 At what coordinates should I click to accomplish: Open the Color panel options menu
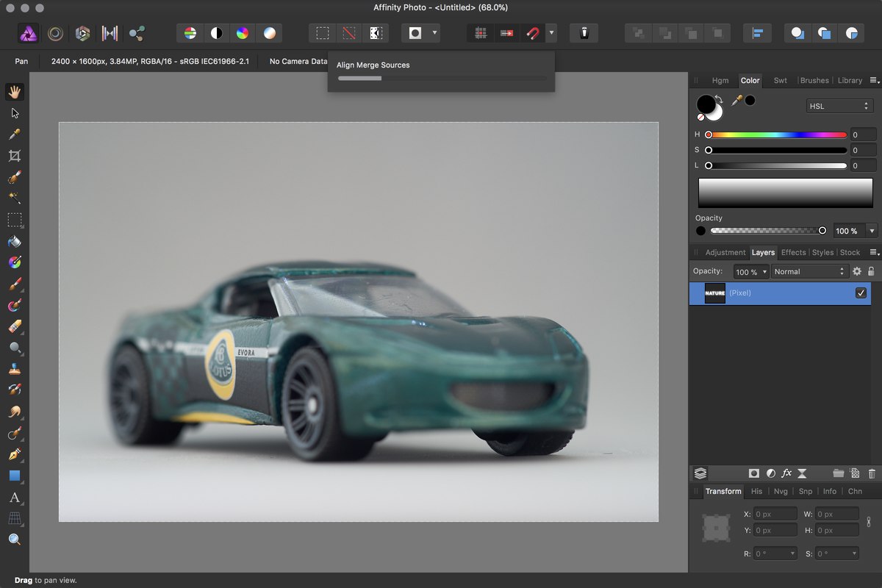click(875, 81)
